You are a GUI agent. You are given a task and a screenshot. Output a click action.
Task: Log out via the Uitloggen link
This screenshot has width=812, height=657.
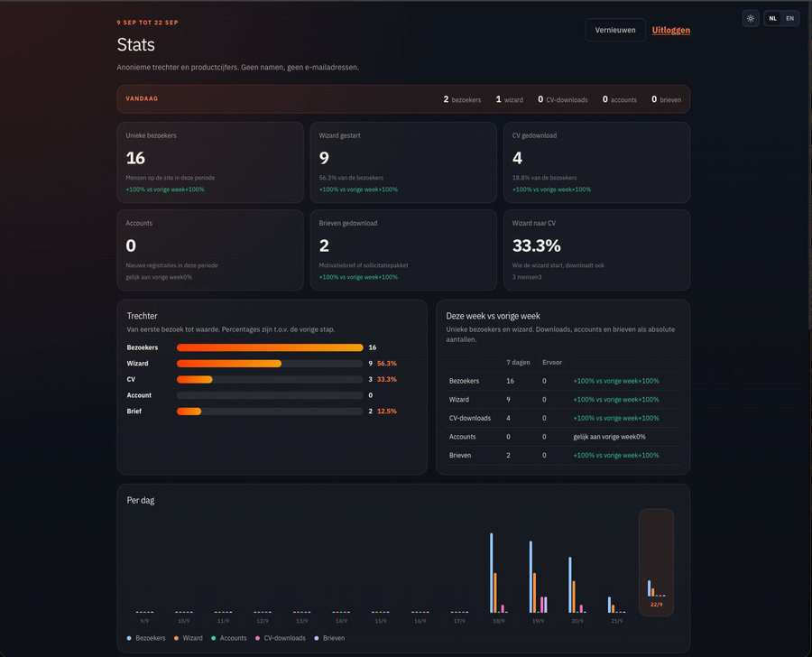670,30
